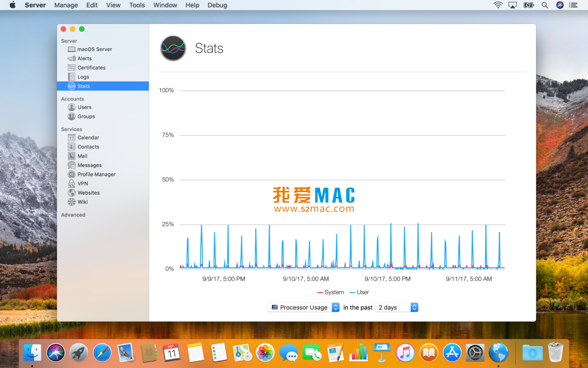Open the Tools menu
The image size is (588, 368).
(x=137, y=5)
